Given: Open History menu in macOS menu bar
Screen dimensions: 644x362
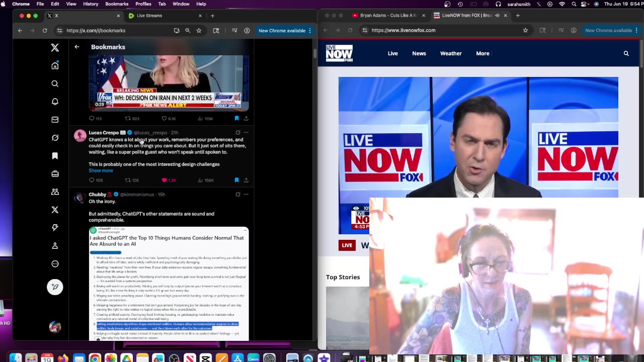Looking at the screenshot, I should (x=91, y=4).
